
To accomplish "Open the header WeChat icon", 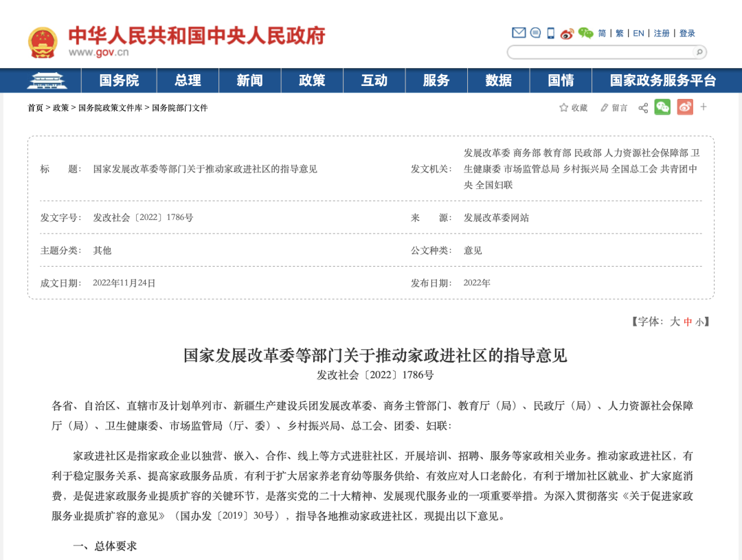I will (x=586, y=33).
